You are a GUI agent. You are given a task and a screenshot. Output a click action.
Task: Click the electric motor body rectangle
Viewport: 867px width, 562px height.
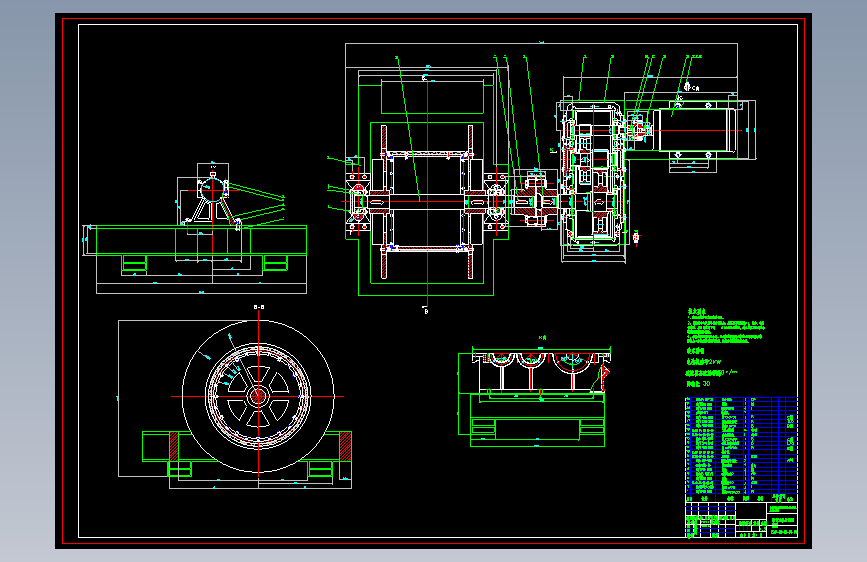click(698, 130)
